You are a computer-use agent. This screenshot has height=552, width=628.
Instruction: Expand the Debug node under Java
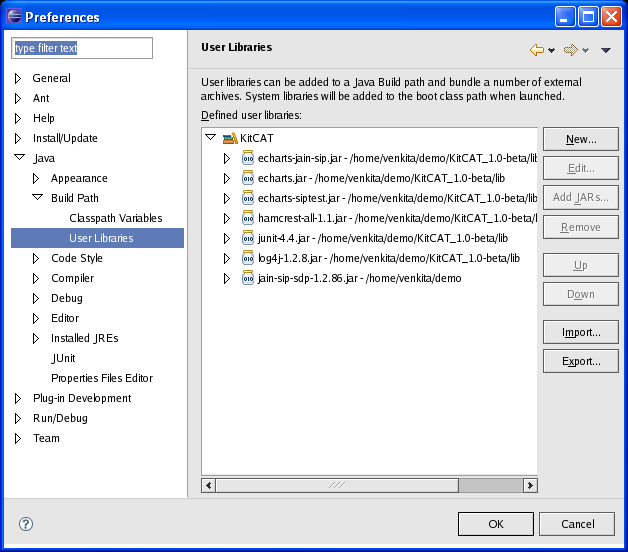(36, 298)
